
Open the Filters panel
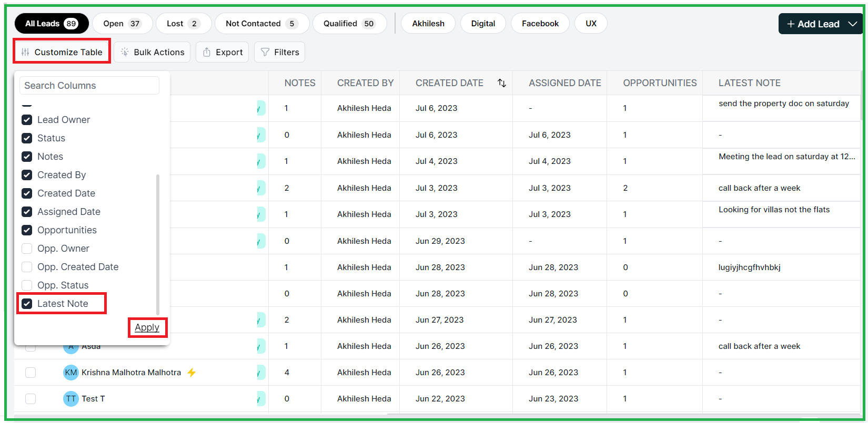[x=280, y=52]
